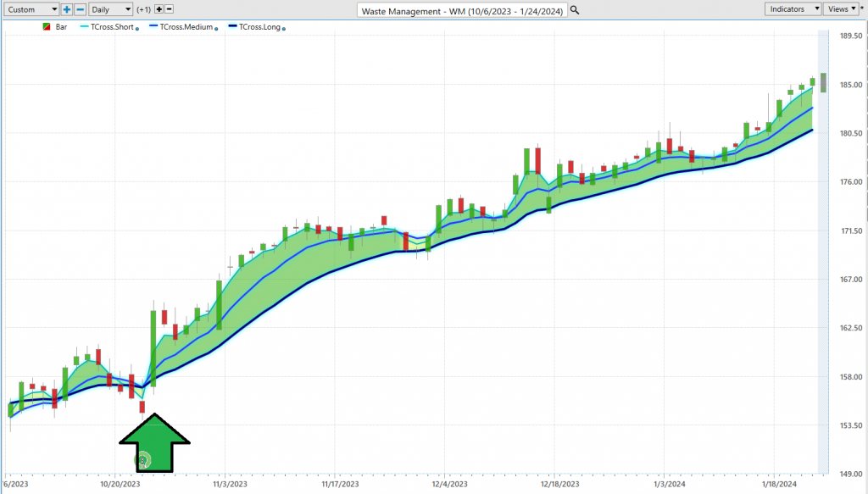The width and height of the screenshot is (868, 494).
Task: Click the navy TCross.Long line swatch
Action: [233, 26]
